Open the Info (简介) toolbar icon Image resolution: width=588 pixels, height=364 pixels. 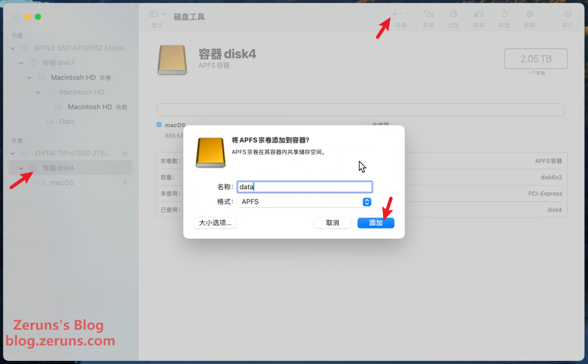click(x=568, y=14)
